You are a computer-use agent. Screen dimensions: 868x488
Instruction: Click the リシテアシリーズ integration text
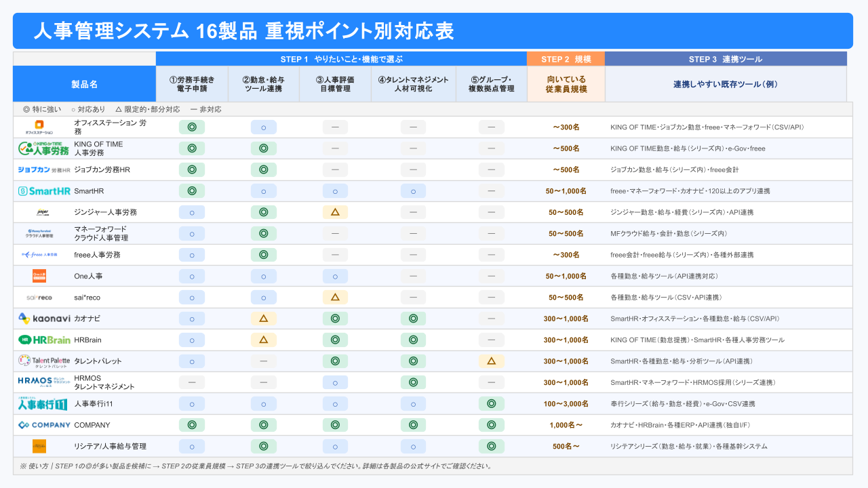tap(689, 446)
